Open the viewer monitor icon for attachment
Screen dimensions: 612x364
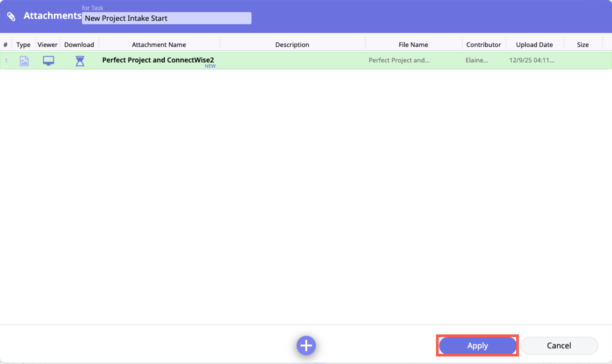[48, 61]
